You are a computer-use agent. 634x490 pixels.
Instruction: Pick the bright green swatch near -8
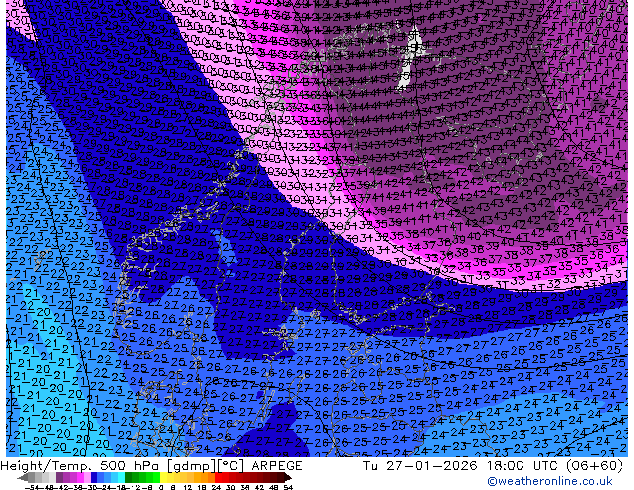[156, 478]
